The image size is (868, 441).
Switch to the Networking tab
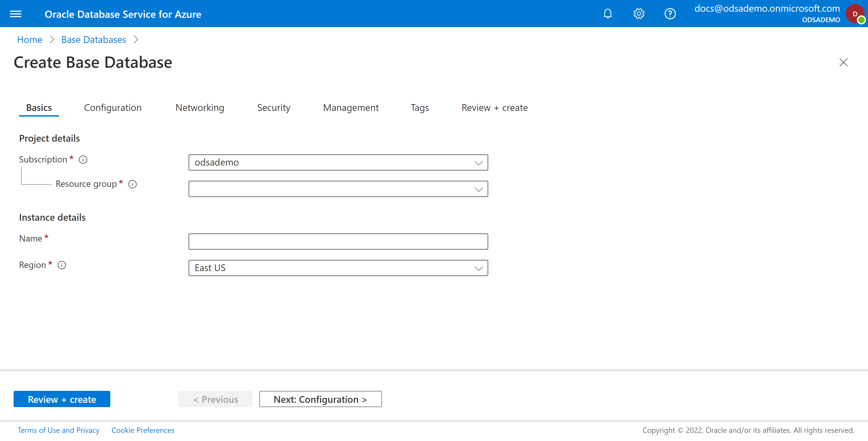click(199, 108)
